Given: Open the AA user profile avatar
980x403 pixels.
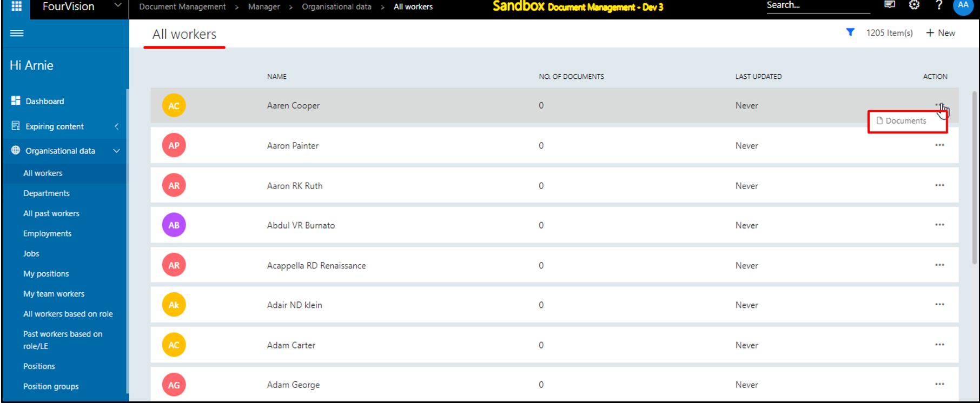Looking at the screenshot, I should tap(963, 6).
